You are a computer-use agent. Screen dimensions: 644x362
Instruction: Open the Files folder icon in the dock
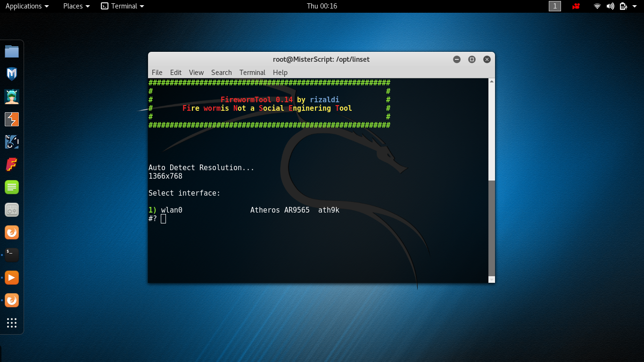click(11, 51)
